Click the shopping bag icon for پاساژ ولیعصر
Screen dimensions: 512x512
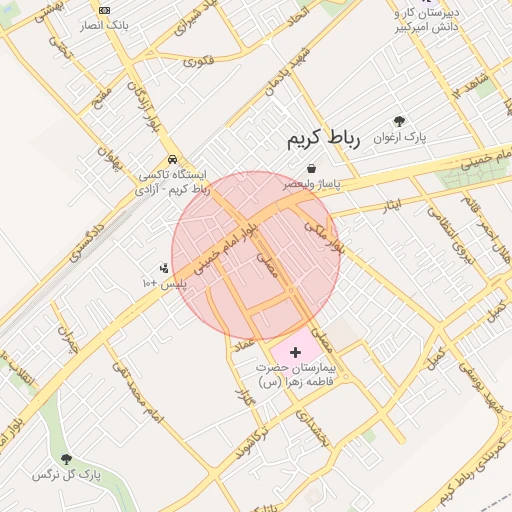coord(311,168)
